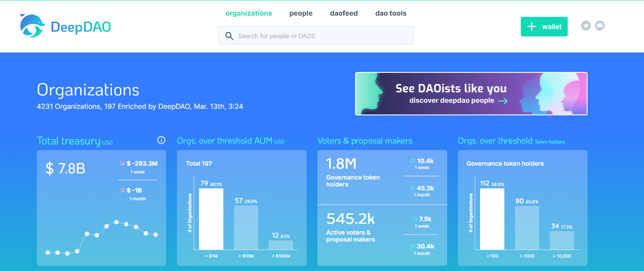This screenshot has width=644, height=271.
Task: Click the Total 197 label
Action: click(199, 163)
